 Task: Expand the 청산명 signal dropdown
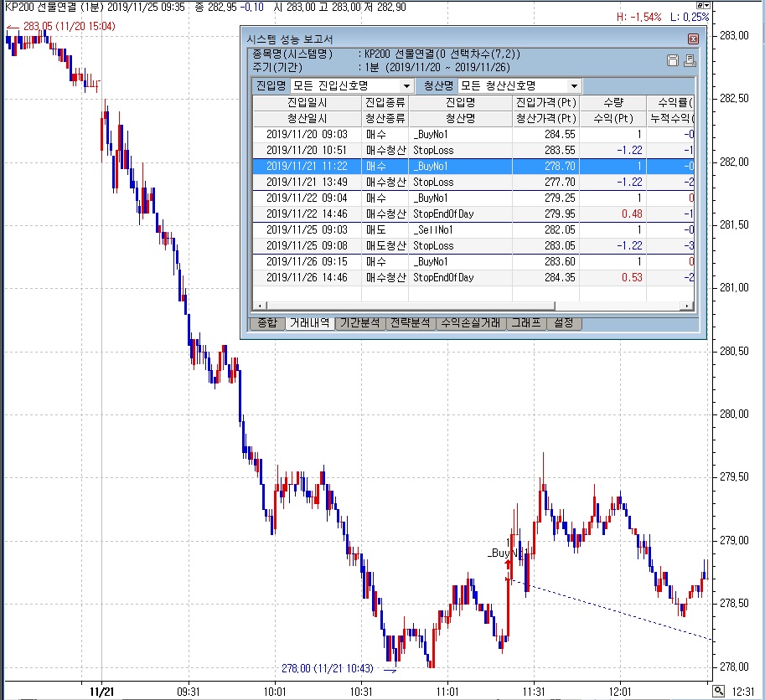[x=574, y=86]
